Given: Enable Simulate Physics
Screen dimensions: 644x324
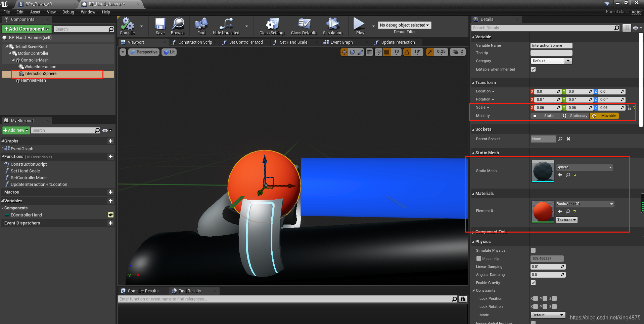Looking at the screenshot, I should coord(533,250).
